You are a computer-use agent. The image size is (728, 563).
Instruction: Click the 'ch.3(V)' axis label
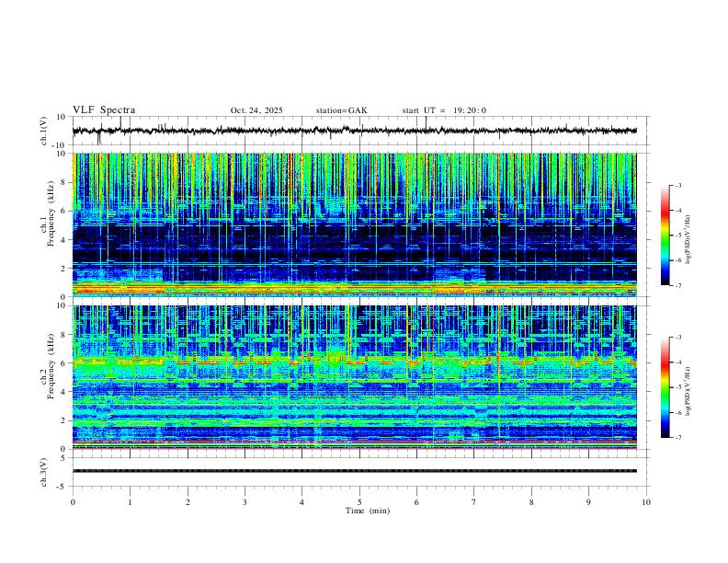(44, 472)
